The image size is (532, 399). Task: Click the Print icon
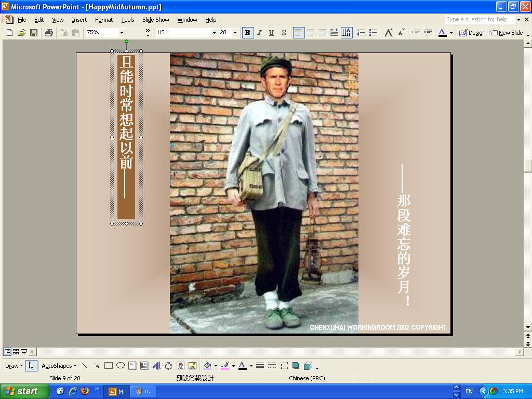point(49,33)
